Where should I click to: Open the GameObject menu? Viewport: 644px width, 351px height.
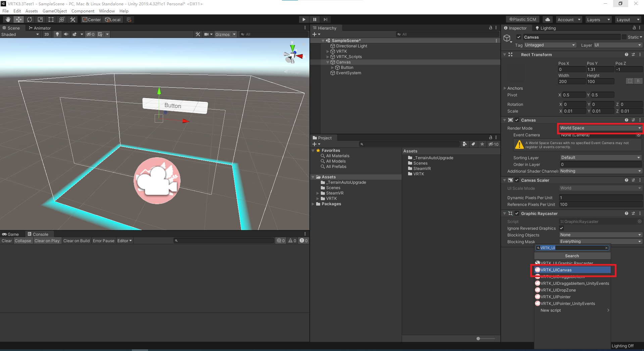(54, 11)
